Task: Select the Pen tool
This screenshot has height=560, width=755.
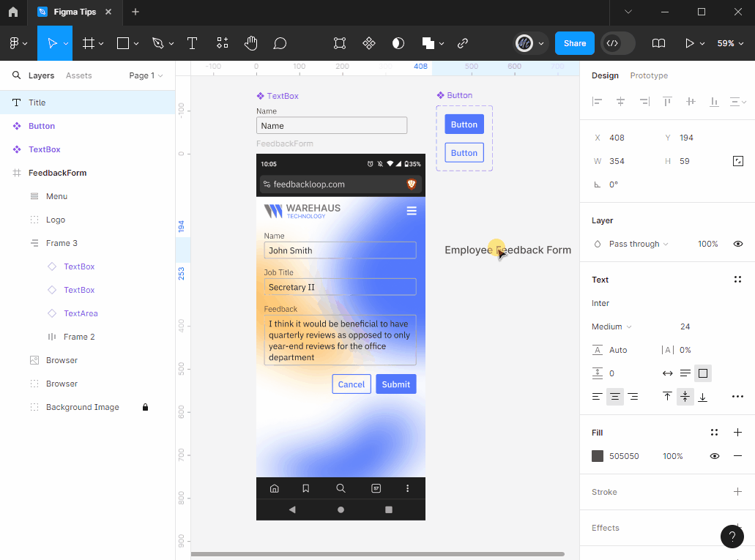Action: click(158, 43)
